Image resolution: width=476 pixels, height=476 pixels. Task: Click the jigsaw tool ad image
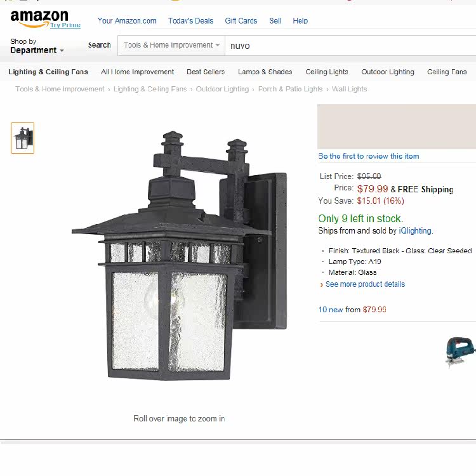pos(459,352)
